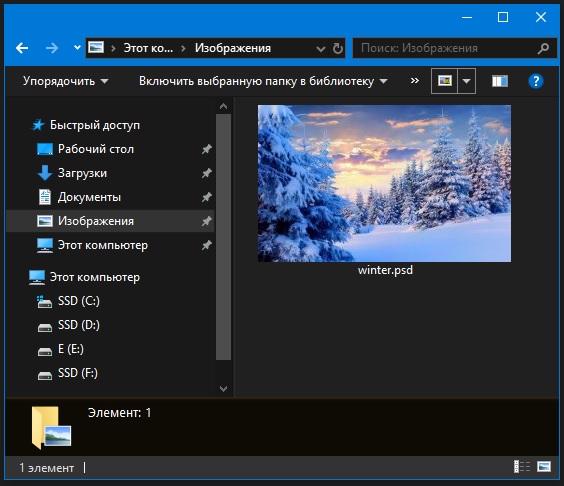This screenshot has width=564, height=486.
Task: Click the forward navigation arrow
Action: [x=52, y=48]
